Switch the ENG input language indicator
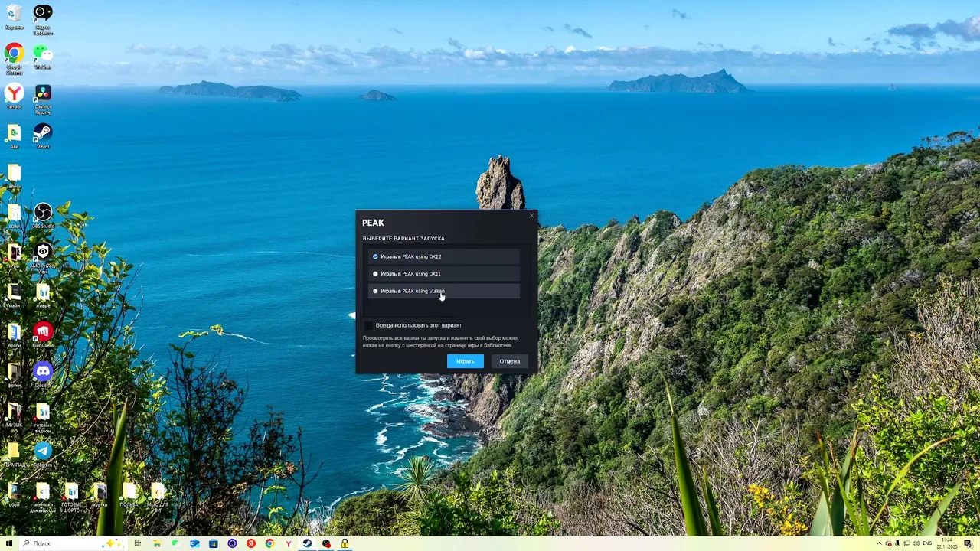Viewport: 980px width, 551px height. (928, 543)
